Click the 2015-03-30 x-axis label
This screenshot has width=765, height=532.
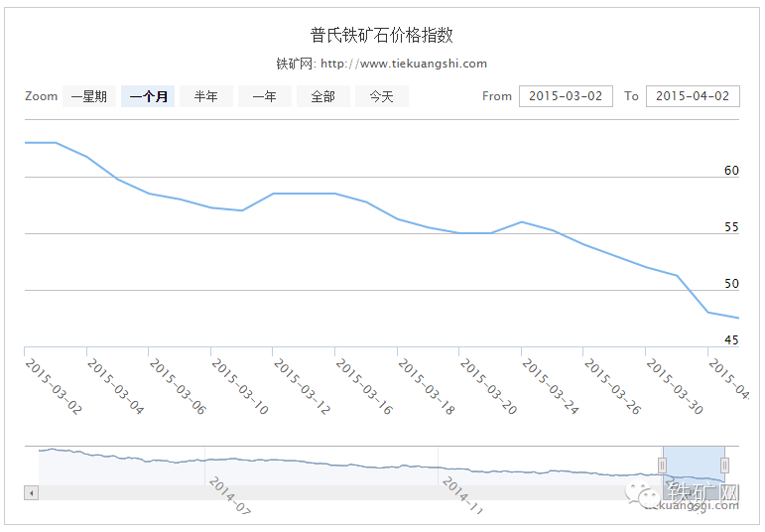675,386
